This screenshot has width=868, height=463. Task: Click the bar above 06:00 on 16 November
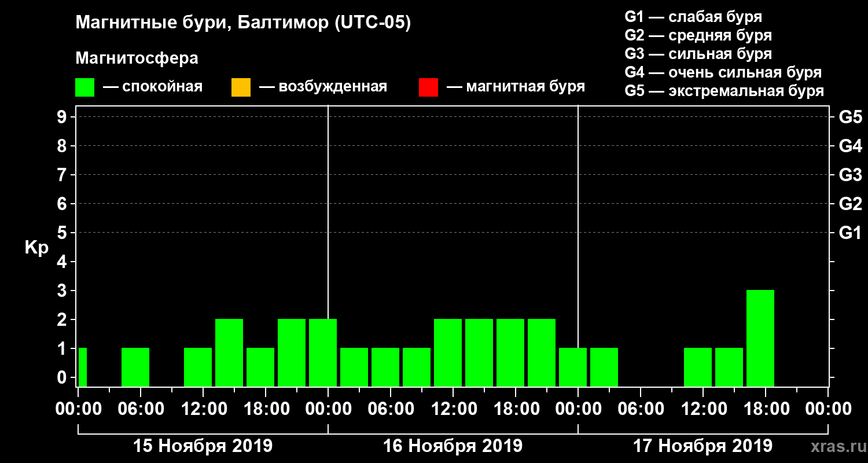tap(385, 367)
